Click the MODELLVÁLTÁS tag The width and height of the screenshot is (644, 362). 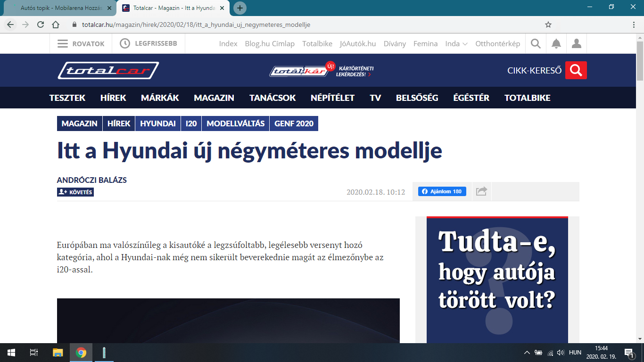point(236,123)
